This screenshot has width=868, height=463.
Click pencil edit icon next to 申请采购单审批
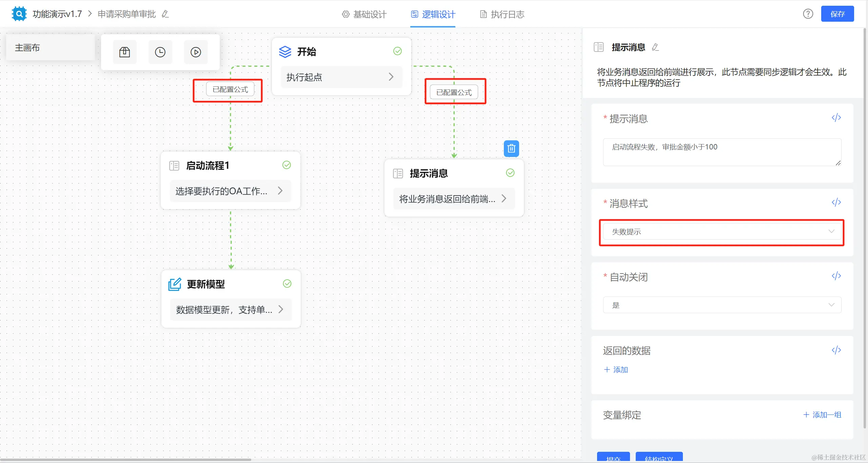click(x=165, y=14)
